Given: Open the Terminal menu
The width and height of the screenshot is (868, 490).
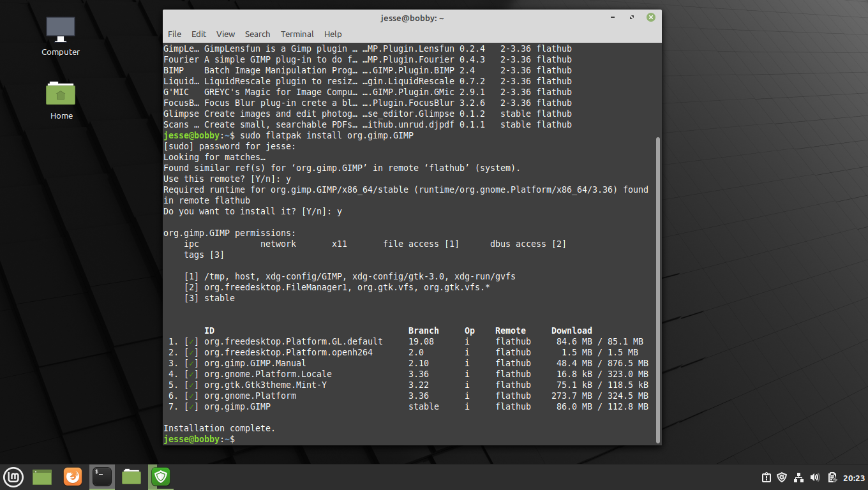Looking at the screenshot, I should coord(297,34).
